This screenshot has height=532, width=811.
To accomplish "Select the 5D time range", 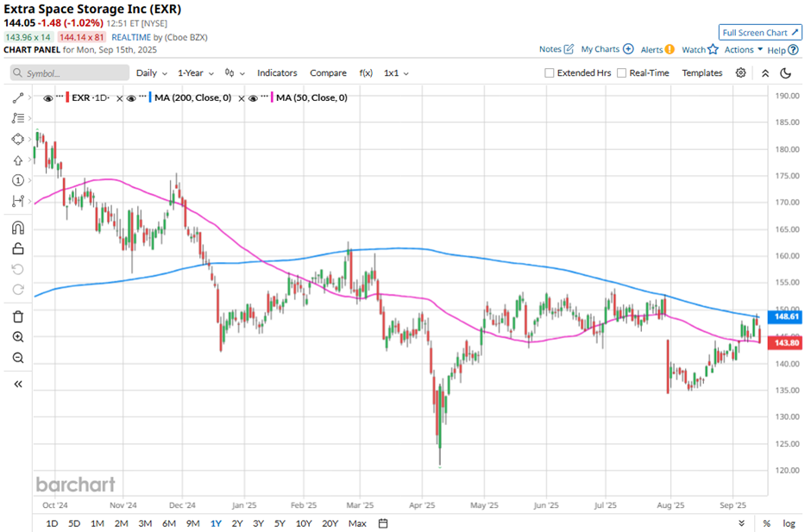I will [74, 523].
